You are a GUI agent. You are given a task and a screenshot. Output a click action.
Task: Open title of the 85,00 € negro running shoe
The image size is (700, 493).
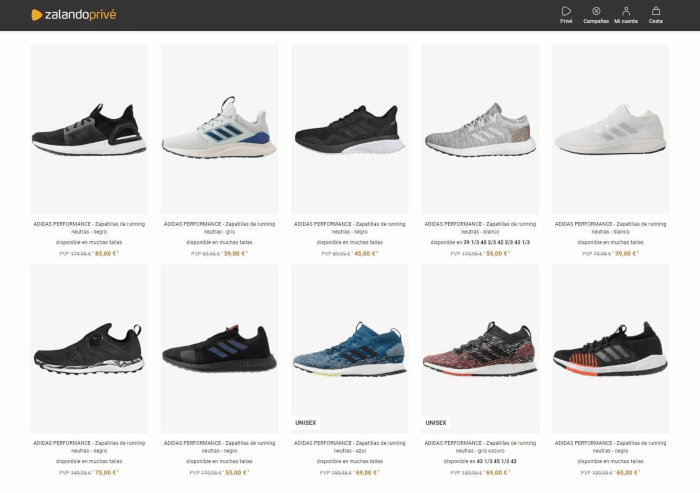point(89,228)
